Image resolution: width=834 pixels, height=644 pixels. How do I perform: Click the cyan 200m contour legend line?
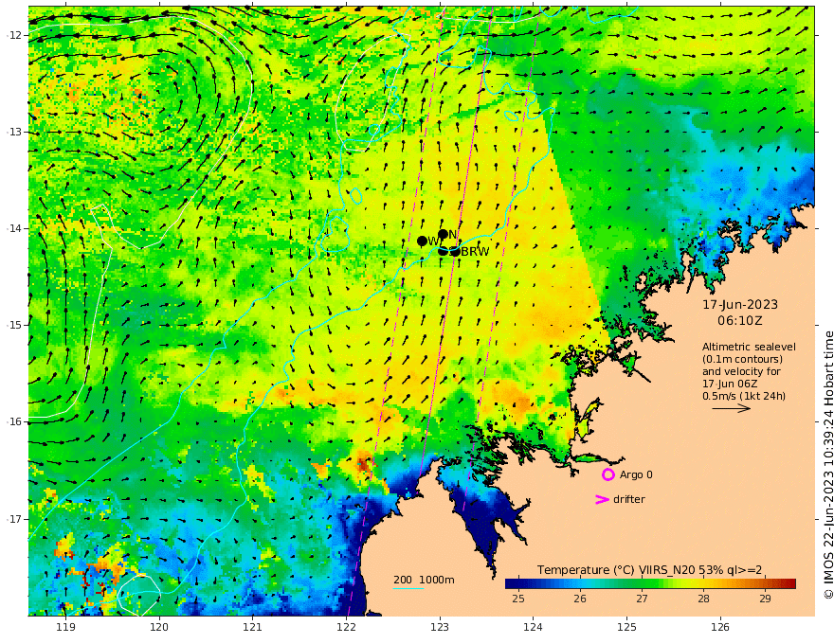[408, 588]
